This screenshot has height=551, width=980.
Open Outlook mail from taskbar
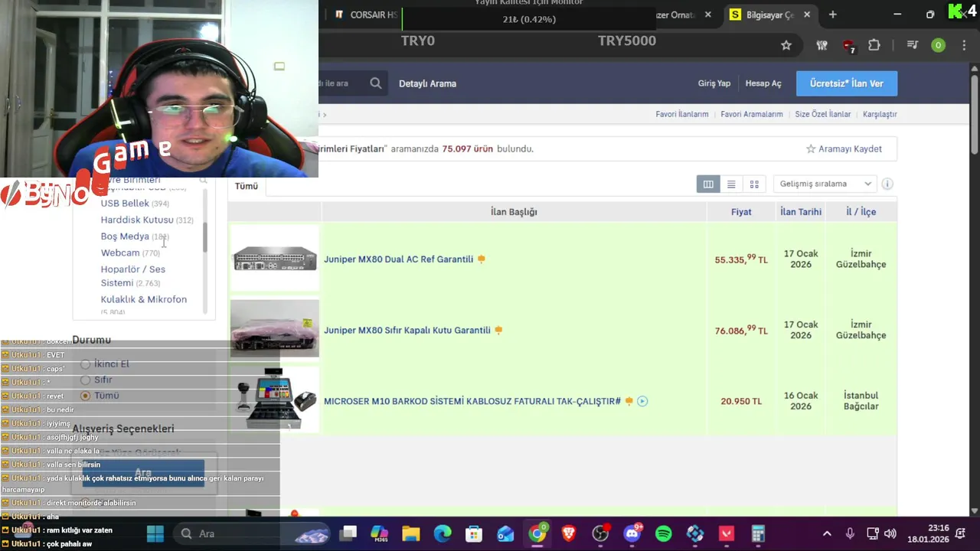coord(505,533)
